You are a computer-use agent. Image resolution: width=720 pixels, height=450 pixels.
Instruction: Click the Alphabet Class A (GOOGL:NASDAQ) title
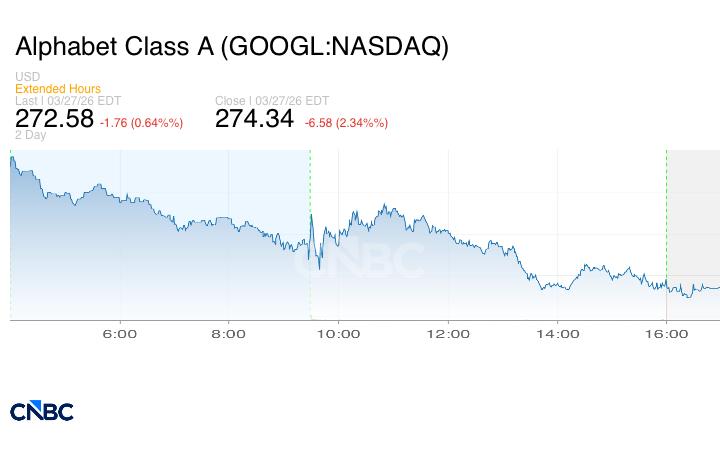[x=232, y=47]
